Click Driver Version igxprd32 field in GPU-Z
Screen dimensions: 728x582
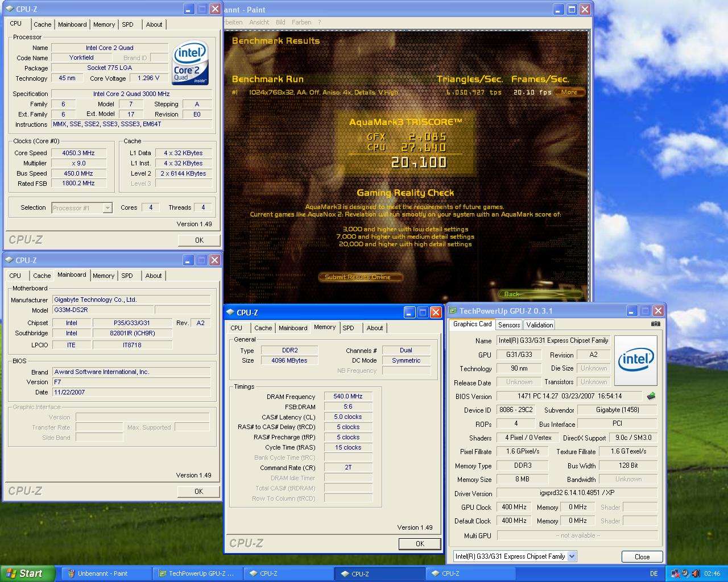tap(577, 493)
